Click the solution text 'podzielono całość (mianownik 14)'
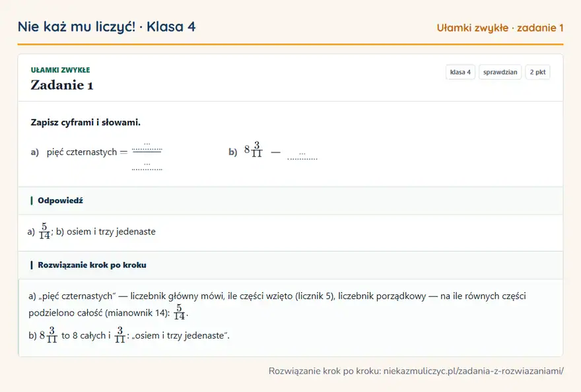 coord(99,313)
